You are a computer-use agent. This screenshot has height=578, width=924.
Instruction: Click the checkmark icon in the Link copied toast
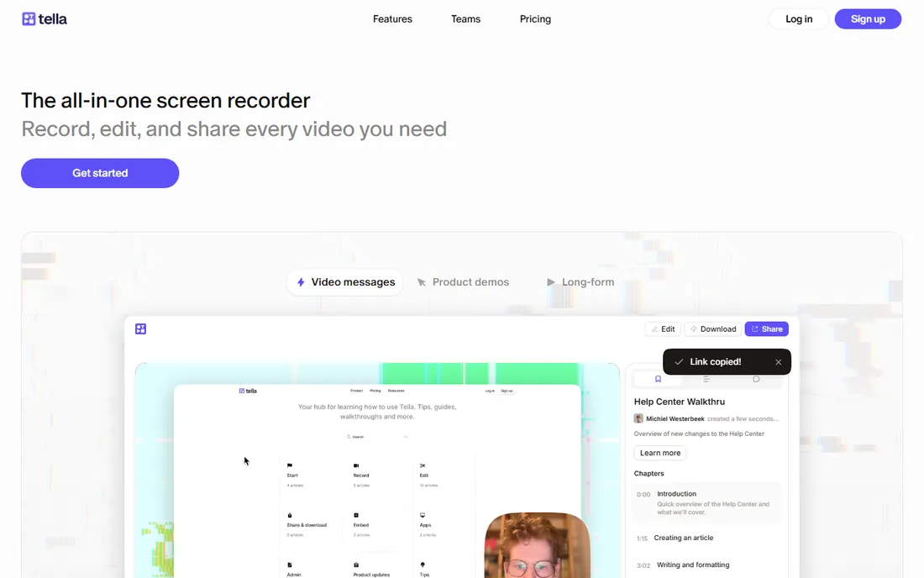click(679, 362)
